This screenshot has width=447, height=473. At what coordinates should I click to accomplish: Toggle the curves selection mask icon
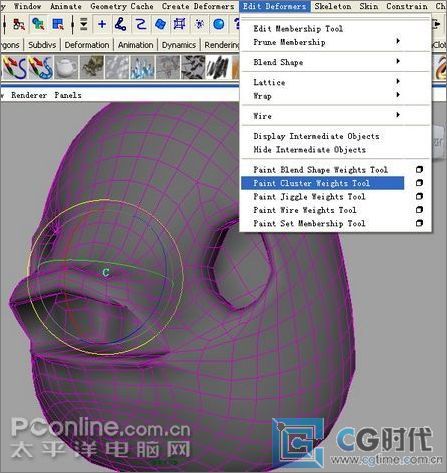coord(140,24)
